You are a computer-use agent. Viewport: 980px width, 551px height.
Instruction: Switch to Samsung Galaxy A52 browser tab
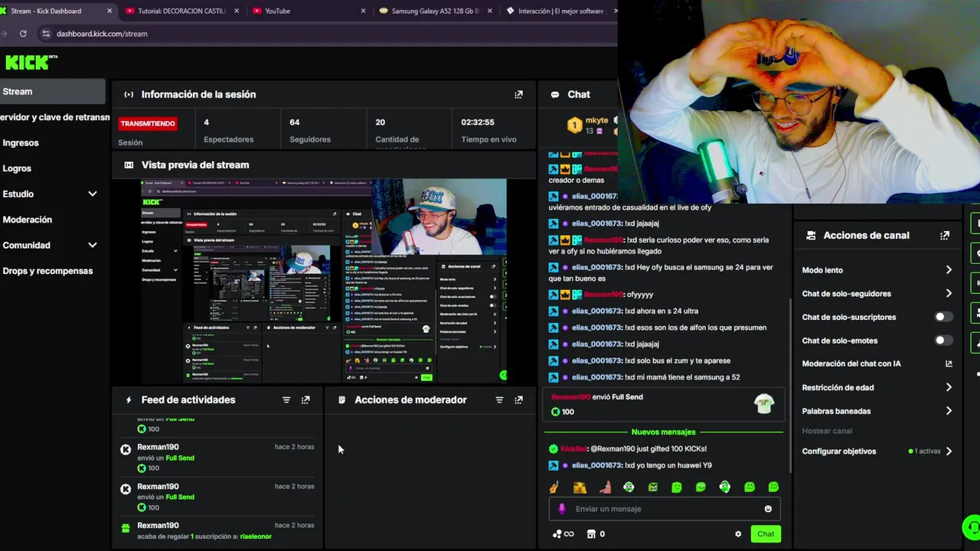click(x=436, y=11)
